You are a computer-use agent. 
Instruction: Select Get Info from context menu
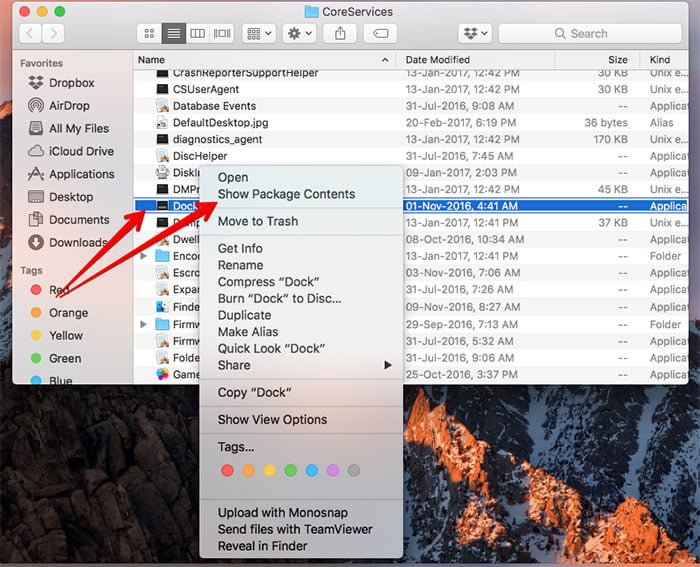pos(240,248)
